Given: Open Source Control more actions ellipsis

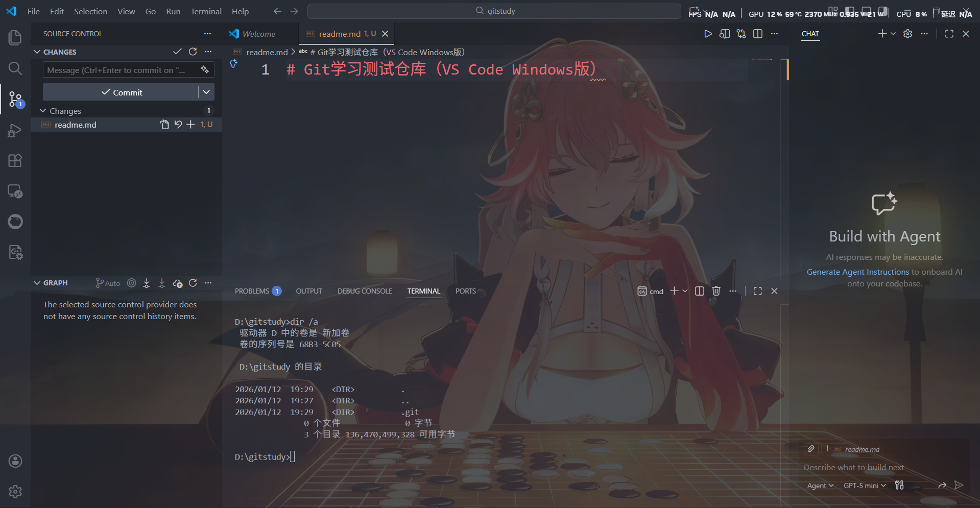Looking at the screenshot, I should pos(207,34).
